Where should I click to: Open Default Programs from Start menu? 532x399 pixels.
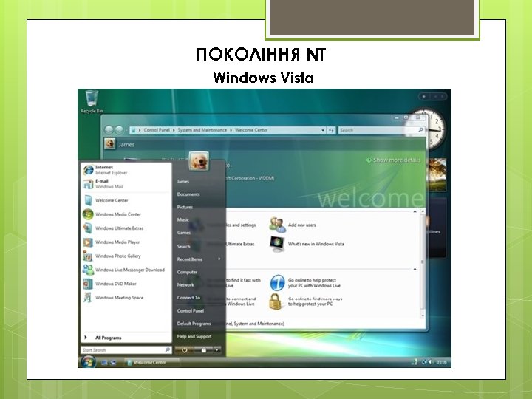[194, 324]
